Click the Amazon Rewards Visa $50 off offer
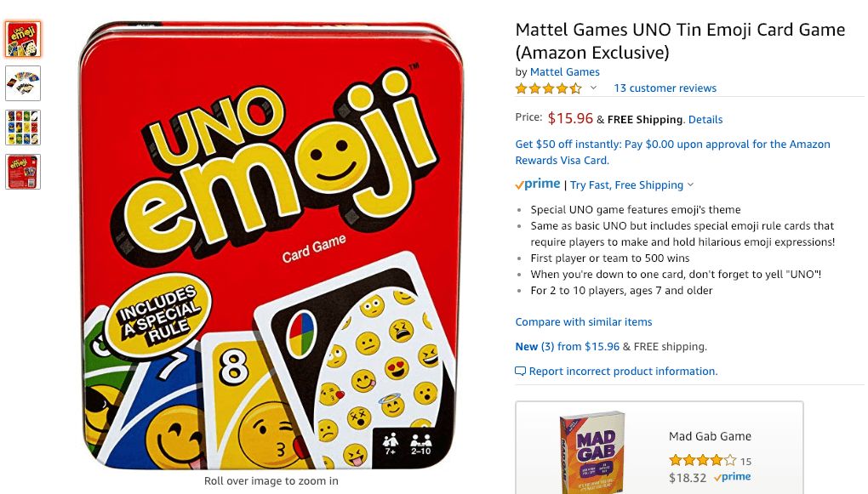The image size is (868, 494). (x=672, y=152)
